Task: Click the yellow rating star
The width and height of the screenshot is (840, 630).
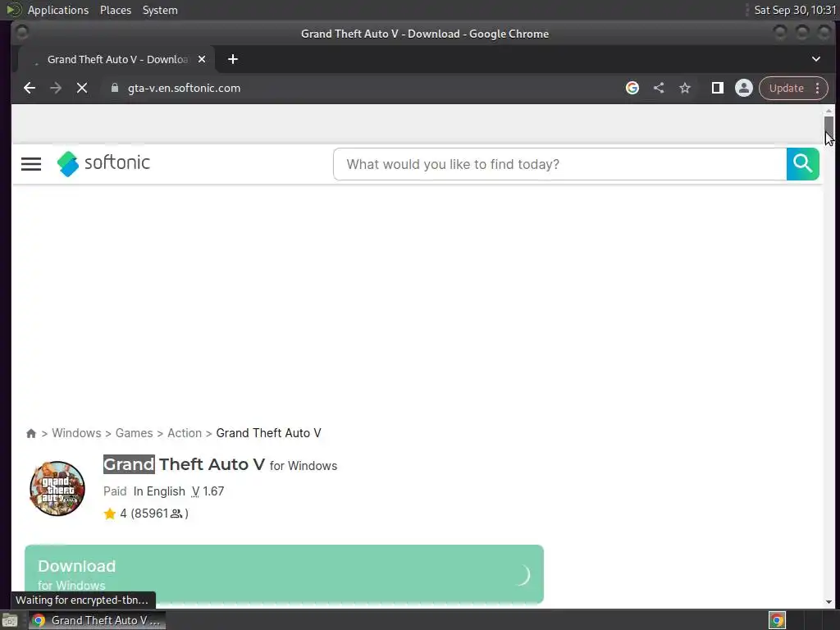Action: click(110, 514)
